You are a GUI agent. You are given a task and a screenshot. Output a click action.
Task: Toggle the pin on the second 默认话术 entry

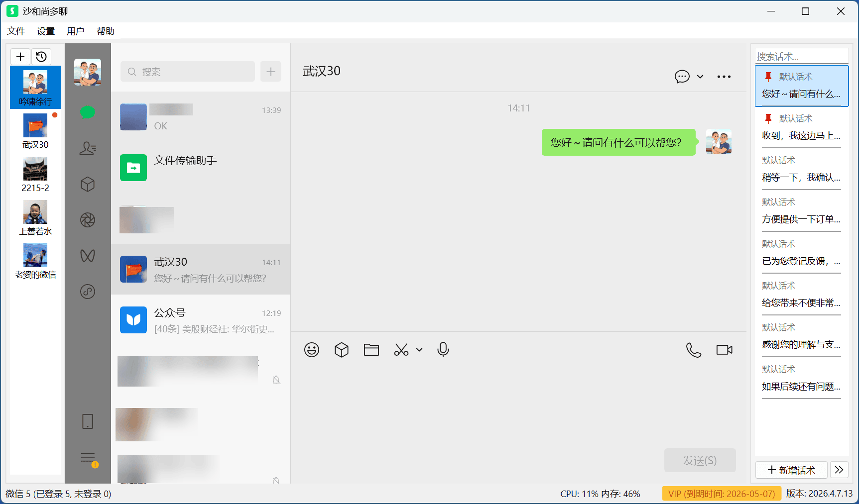(768, 118)
